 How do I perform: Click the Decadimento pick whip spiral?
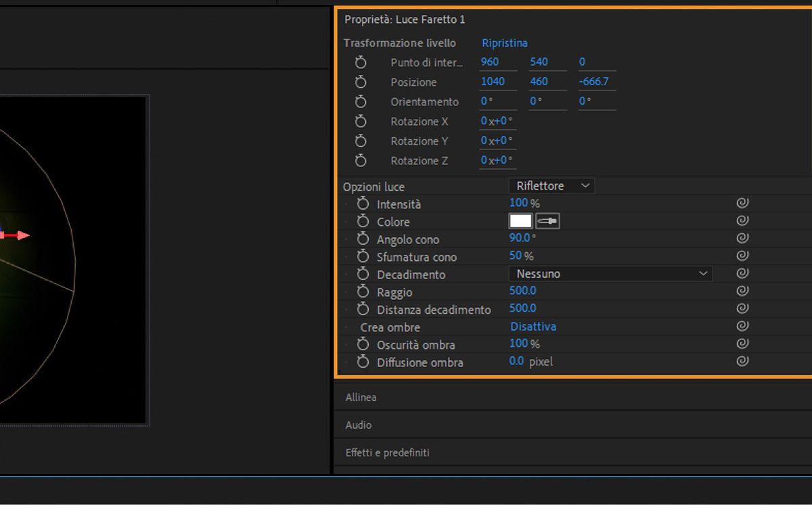[742, 273]
